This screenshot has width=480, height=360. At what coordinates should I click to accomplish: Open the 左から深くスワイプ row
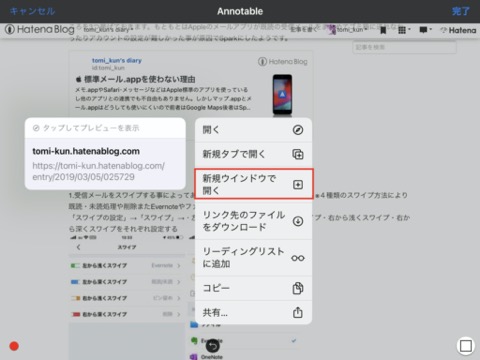(126, 282)
